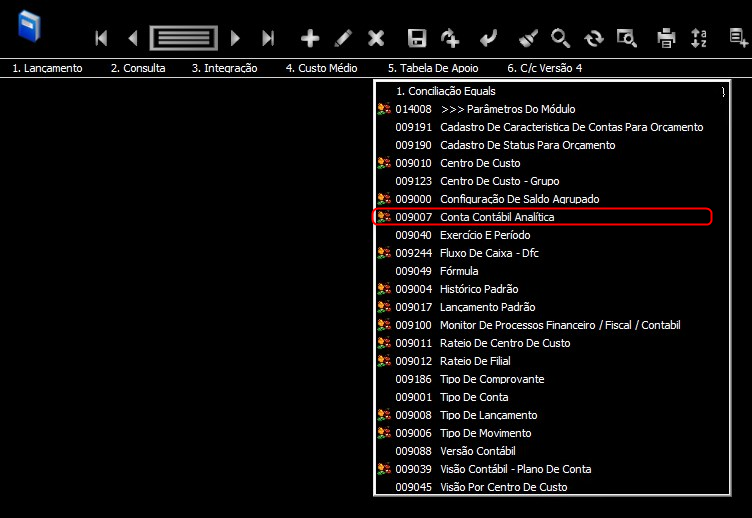Click the broom clear icon
This screenshot has height=518, width=752.
point(528,38)
